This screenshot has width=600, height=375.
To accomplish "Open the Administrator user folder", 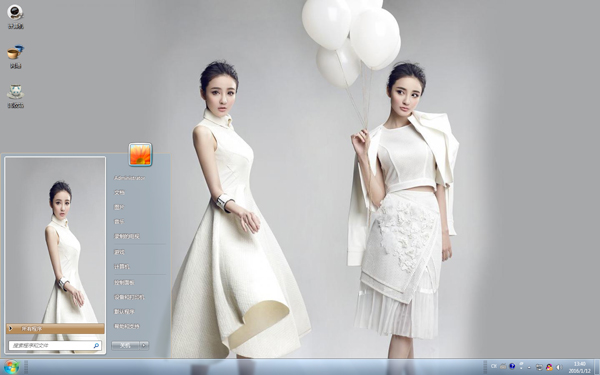I will click(x=129, y=178).
